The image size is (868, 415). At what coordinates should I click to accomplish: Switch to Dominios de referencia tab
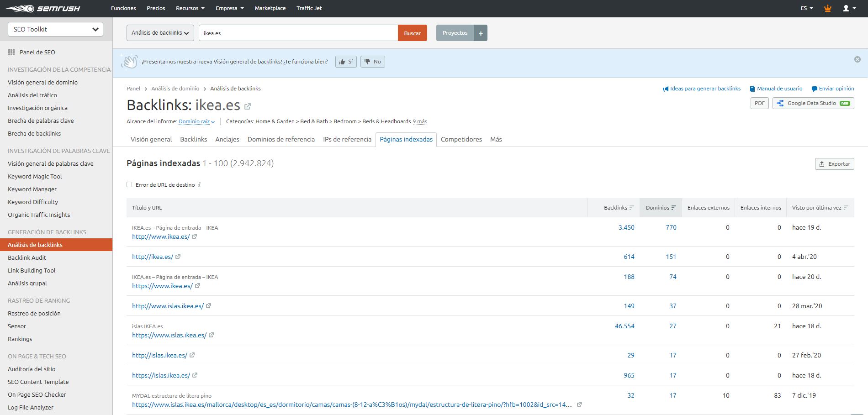[281, 139]
